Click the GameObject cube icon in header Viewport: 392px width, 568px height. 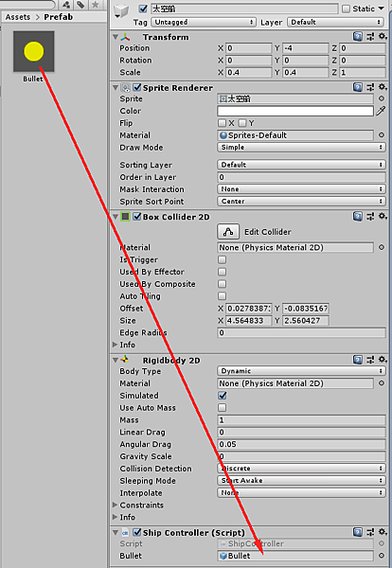pyautogui.click(x=121, y=11)
